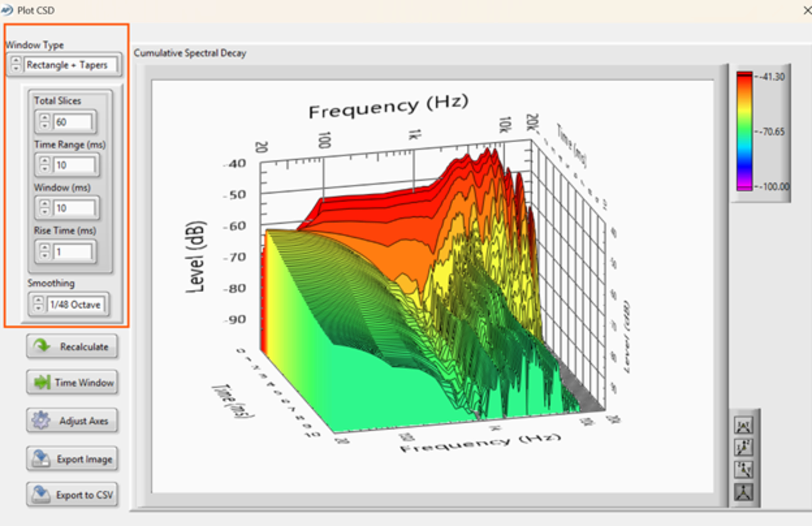Image resolution: width=812 pixels, height=526 pixels.
Task: Step the Total Slices spinner arrows
Action: coord(44,122)
